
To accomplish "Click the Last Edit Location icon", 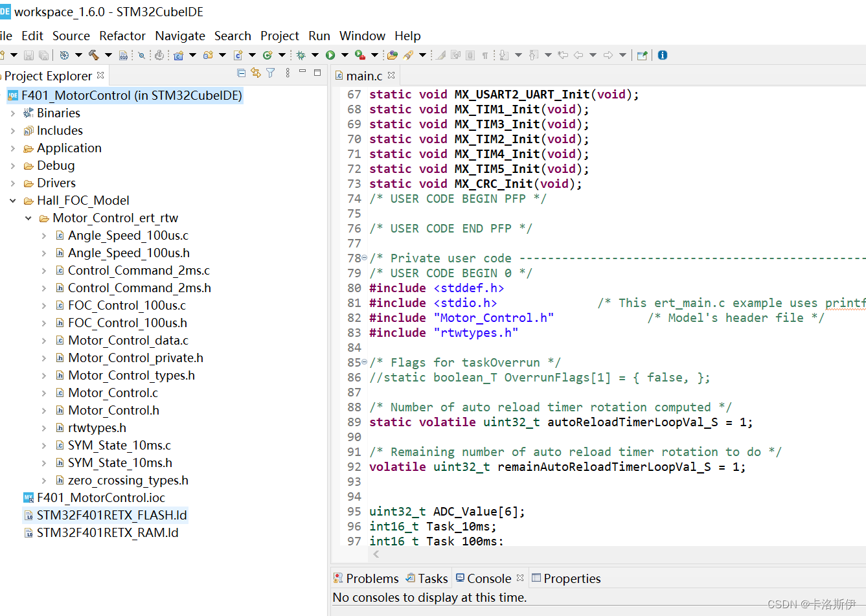I will coord(563,55).
